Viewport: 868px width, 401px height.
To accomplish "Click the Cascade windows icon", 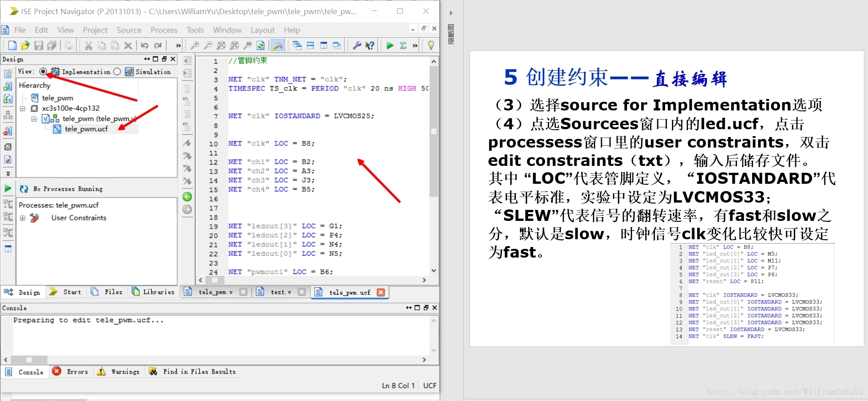I will pyautogui.click(x=297, y=45).
